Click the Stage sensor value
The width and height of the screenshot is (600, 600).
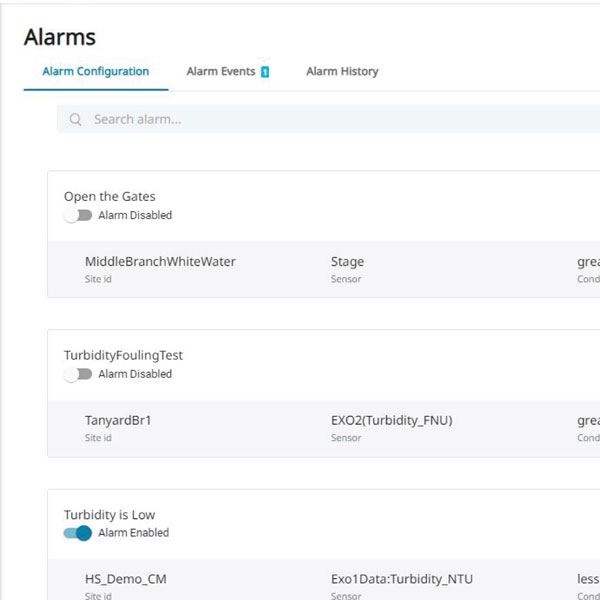click(347, 262)
